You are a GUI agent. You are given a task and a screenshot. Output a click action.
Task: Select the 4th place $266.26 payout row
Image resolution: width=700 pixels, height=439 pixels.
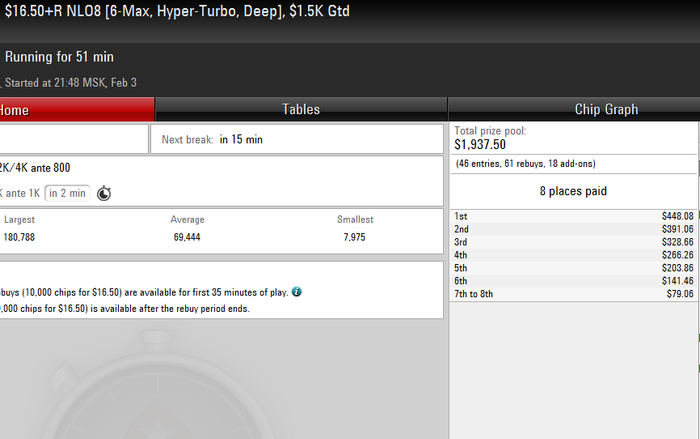574,255
